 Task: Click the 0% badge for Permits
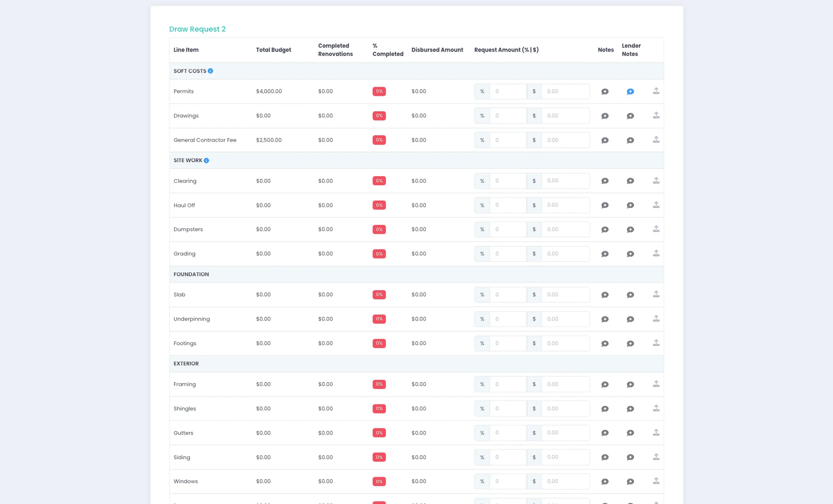(379, 91)
